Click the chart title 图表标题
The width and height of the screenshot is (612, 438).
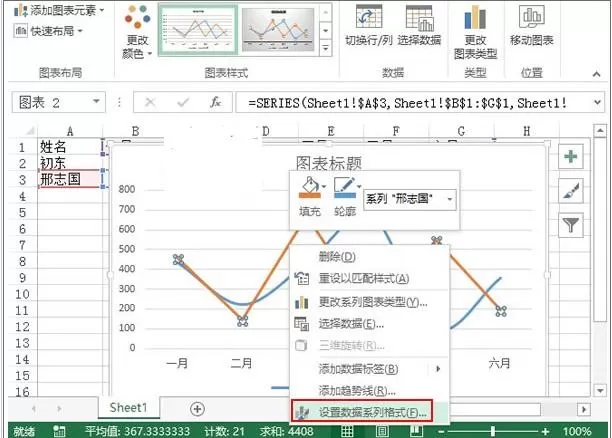(329, 163)
